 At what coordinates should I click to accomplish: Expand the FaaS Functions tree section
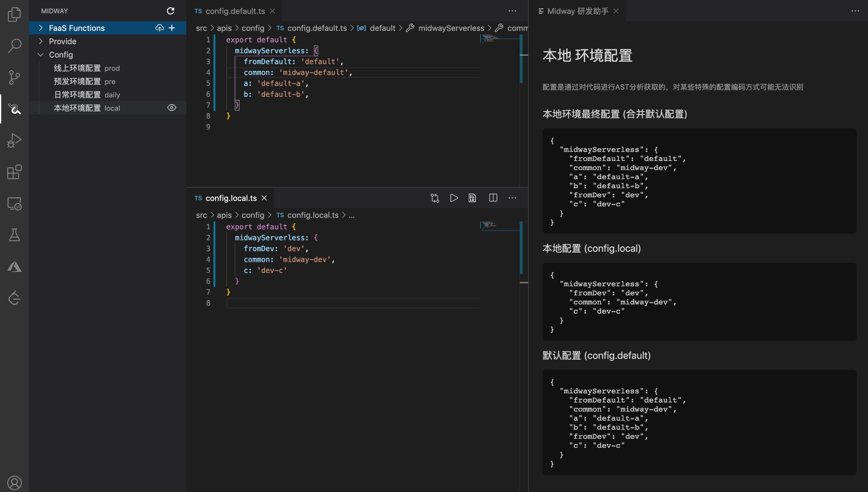click(x=41, y=28)
